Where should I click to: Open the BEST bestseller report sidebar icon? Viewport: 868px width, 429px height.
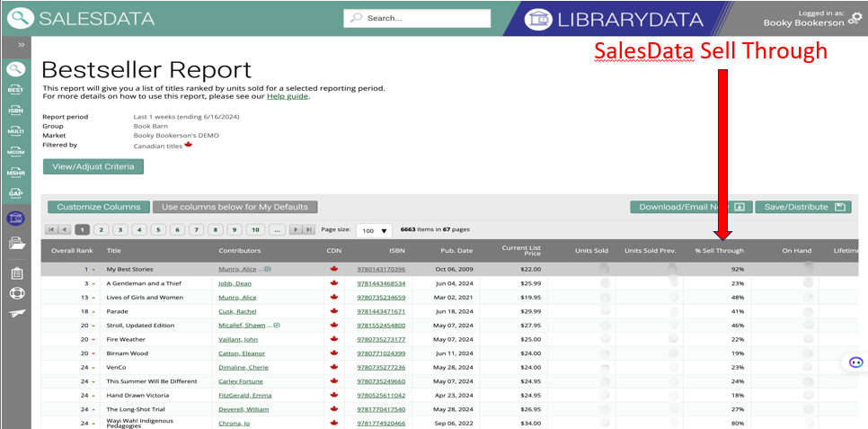[15, 90]
